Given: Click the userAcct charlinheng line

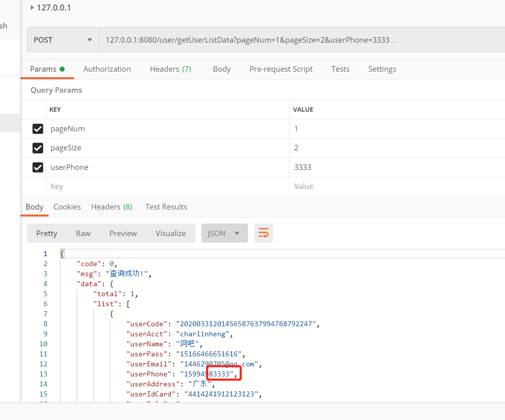Looking at the screenshot, I should 179,334.
